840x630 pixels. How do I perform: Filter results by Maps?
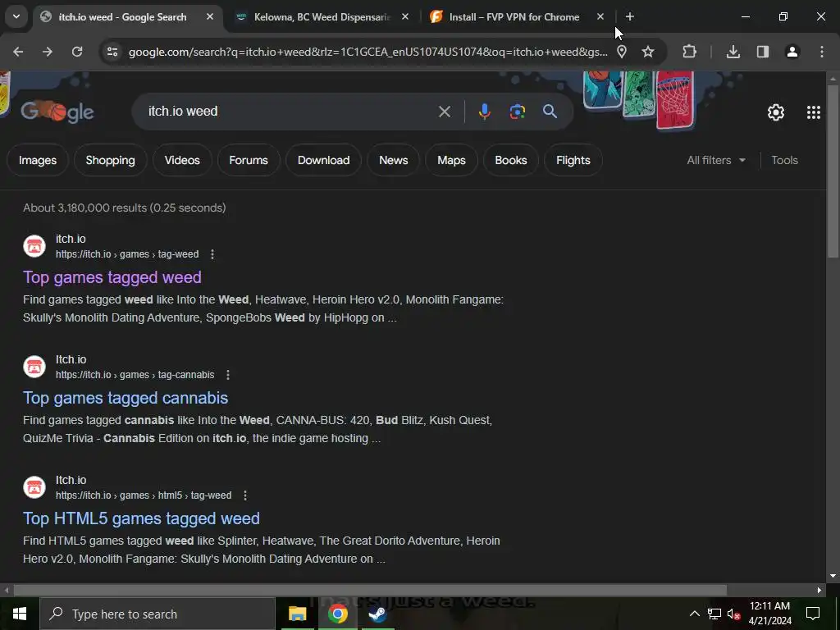point(452,160)
